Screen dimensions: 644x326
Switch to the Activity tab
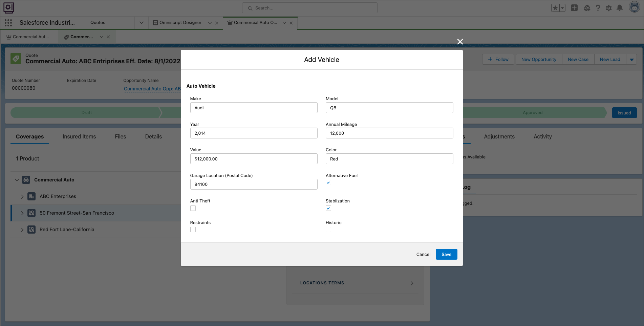[x=543, y=136]
